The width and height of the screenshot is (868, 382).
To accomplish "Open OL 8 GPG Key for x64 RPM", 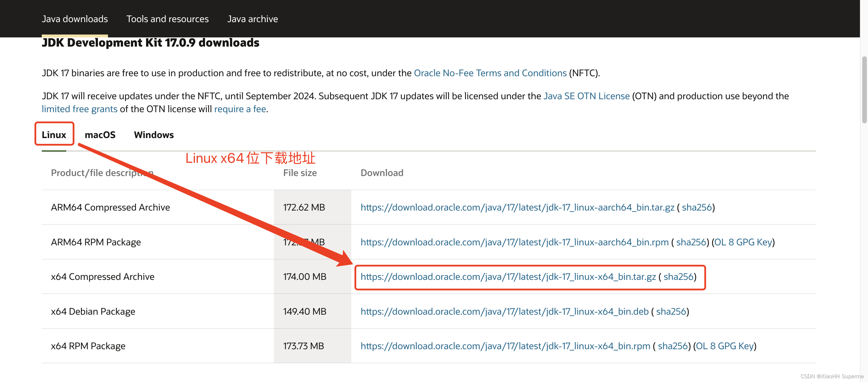I will point(725,346).
